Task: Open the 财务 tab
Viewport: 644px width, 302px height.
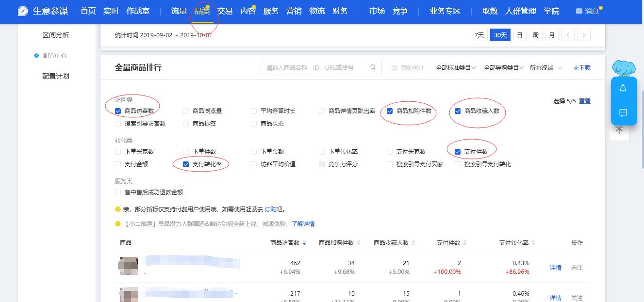Action: pos(340,11)
